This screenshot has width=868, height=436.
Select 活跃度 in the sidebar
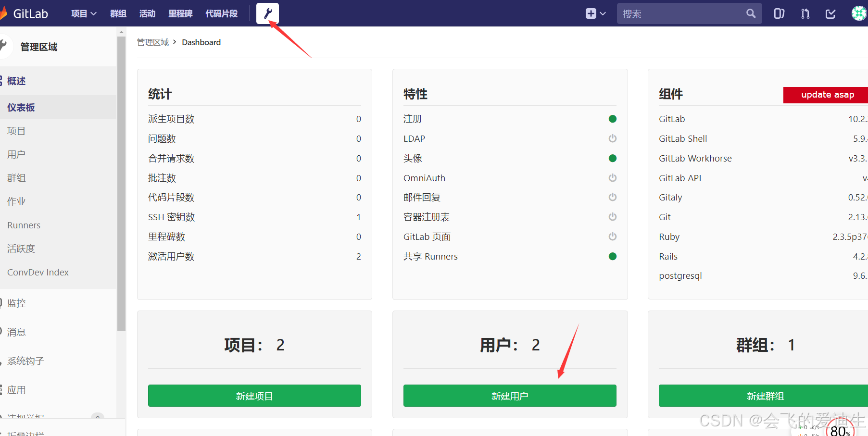click(21, 249)
